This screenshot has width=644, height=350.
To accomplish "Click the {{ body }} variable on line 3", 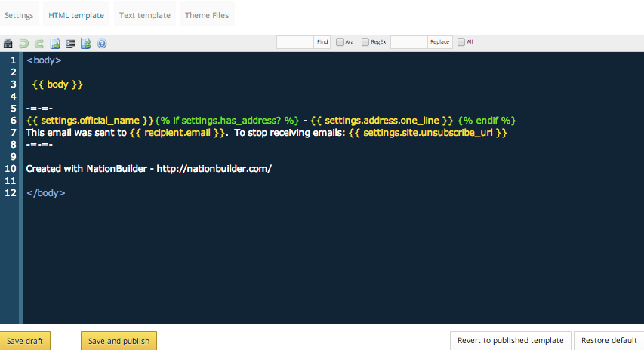I will (x=57, y=84).
